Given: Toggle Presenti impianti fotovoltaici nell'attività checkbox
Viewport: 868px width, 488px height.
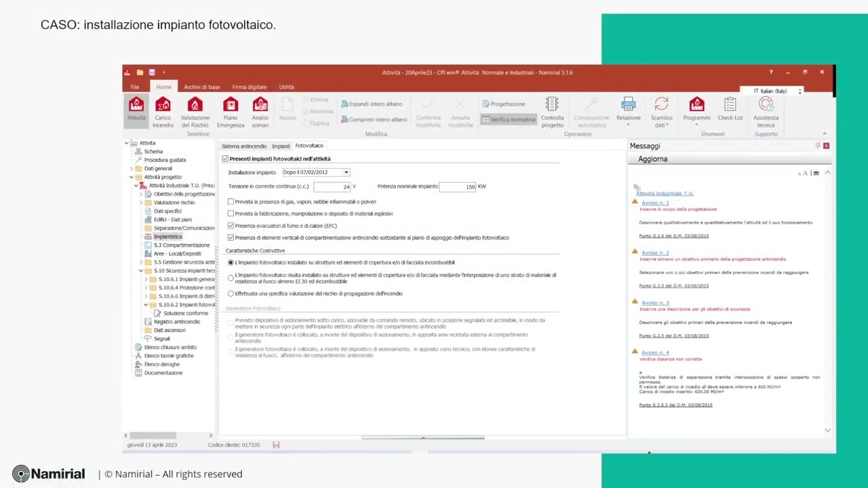Looking at the screenshot, I should pyautogui.click(x=225, y=159).
